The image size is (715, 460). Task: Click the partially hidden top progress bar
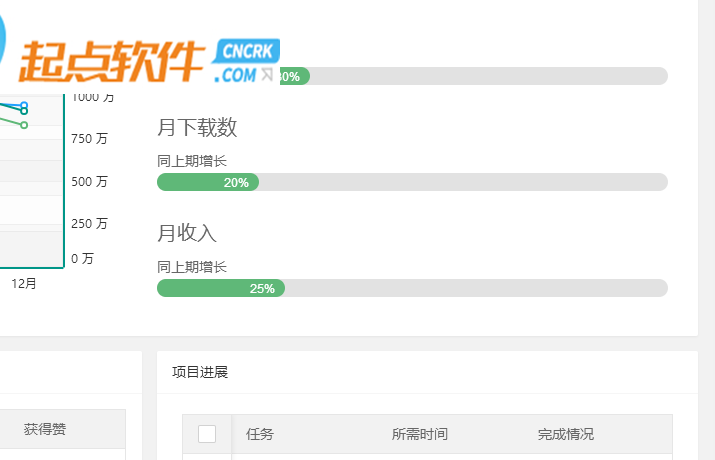474,76
